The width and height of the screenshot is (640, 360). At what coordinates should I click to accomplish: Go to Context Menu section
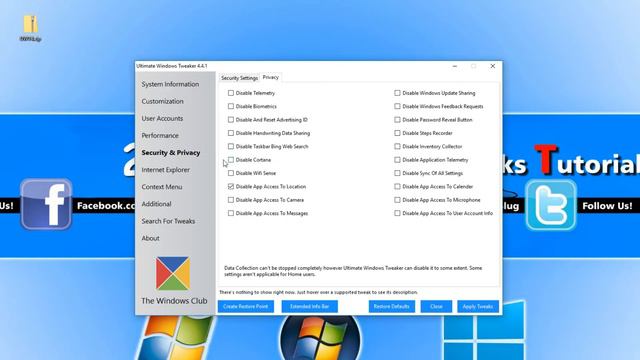[162, 187]
